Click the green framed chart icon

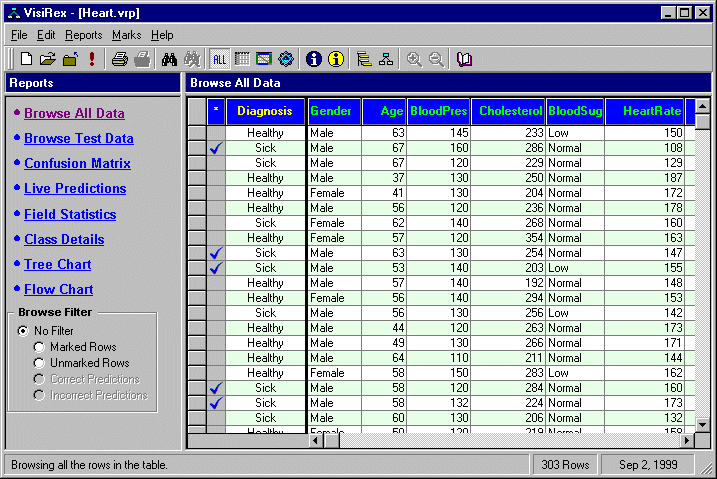click(264, 59)
